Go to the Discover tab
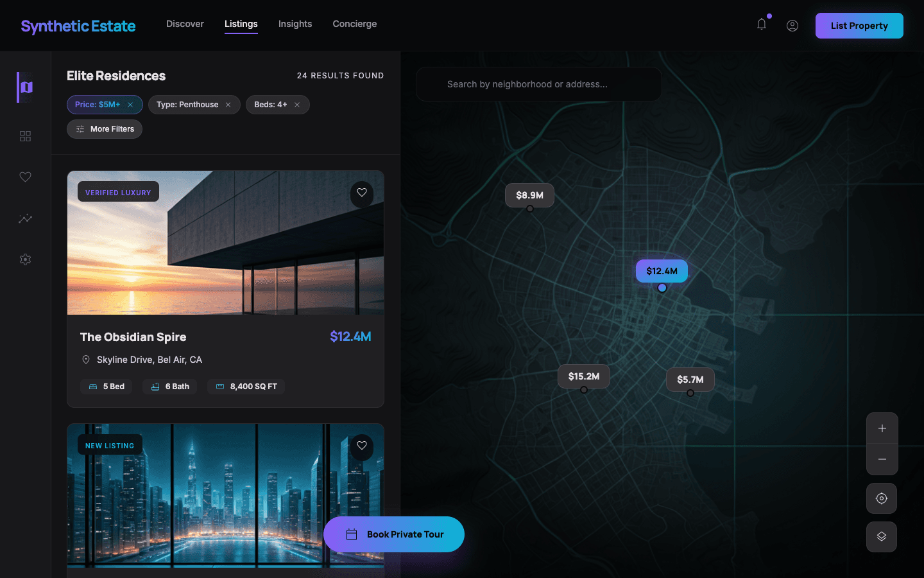Screen dimensions: 924x578 pos(185,24)
